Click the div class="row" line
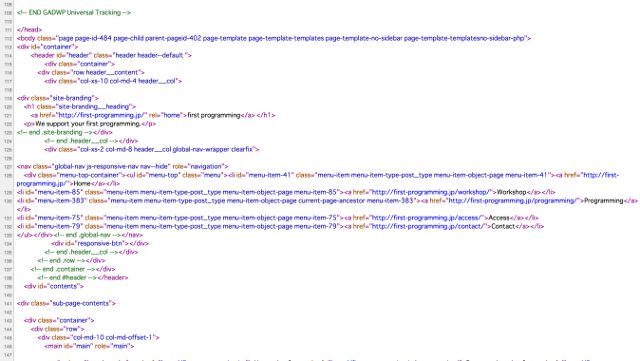This screenshot has height=361, width=640. tap(58, 329)
